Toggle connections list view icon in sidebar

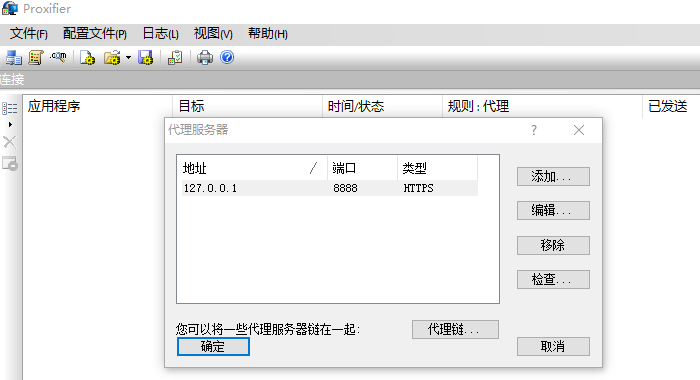9,108
